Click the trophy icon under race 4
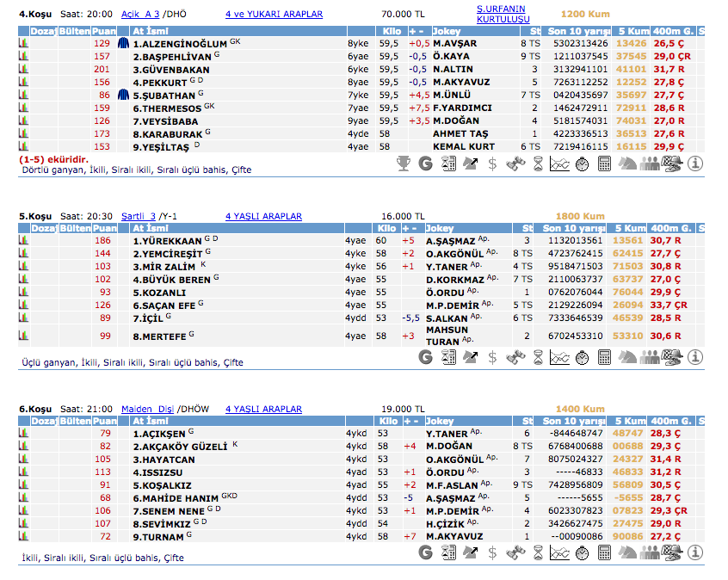 point(403,163)
